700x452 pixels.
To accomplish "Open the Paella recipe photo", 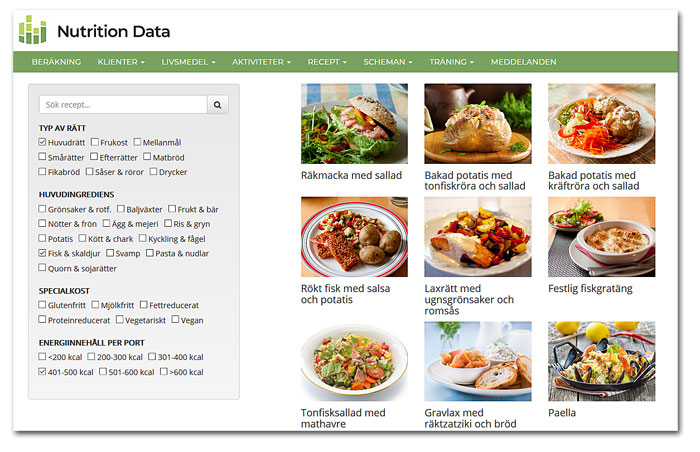I will click(x=601, y=361).
